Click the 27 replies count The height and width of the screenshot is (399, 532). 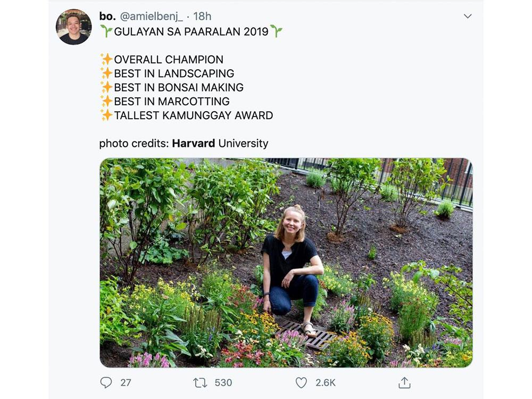point(126,383)
